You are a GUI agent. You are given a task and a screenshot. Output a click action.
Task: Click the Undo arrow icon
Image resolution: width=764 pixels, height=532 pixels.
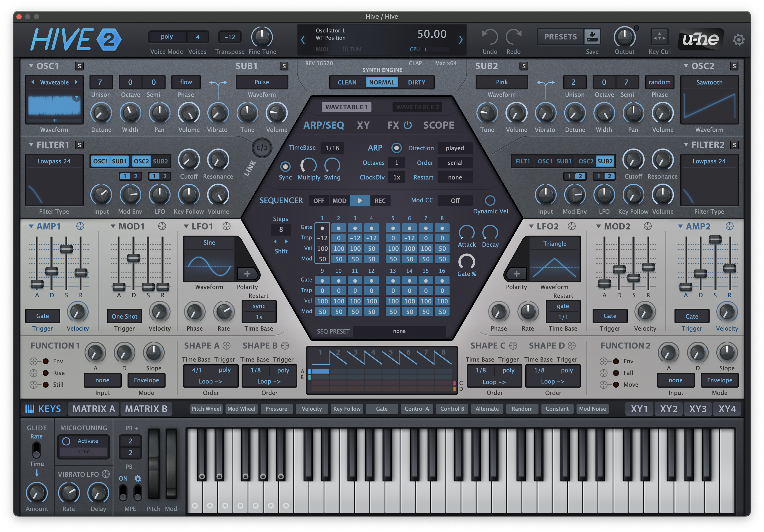point(490,37)
